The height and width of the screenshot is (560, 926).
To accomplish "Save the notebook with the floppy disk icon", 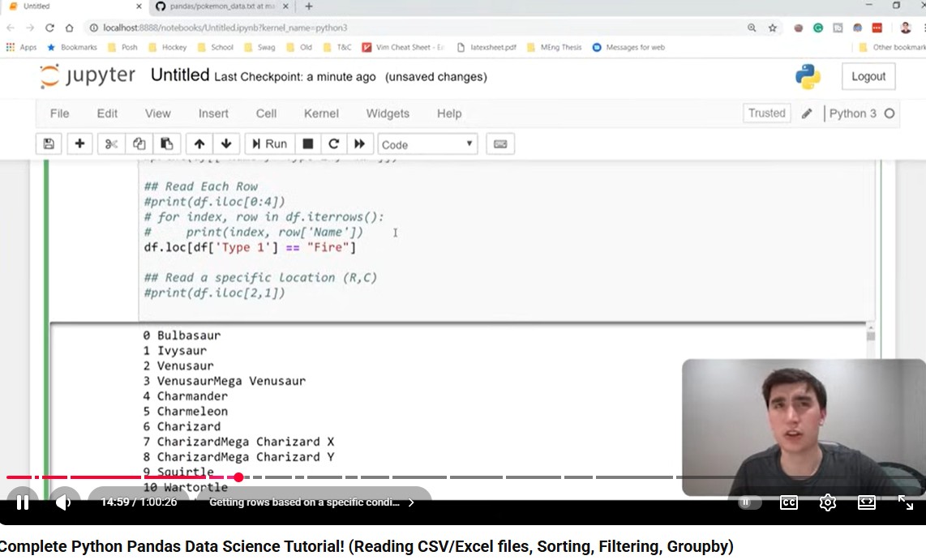I will point(49,144).
